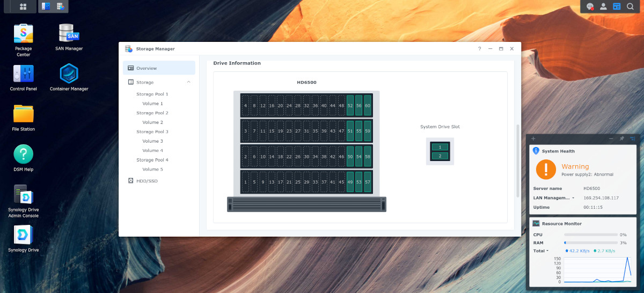
Task: Select Storage Pool 2 in tree
Action: click(152, 113)
